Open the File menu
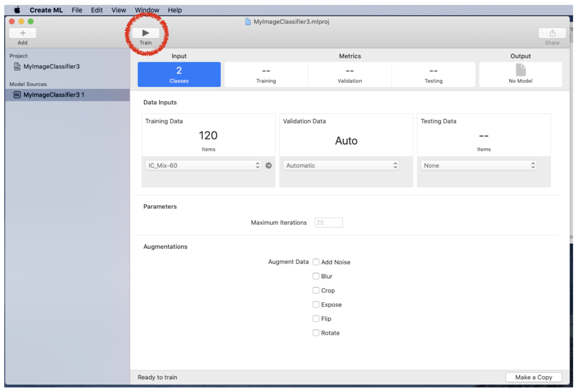Viewport: 576px width, 392px height. tap(77, 10)
